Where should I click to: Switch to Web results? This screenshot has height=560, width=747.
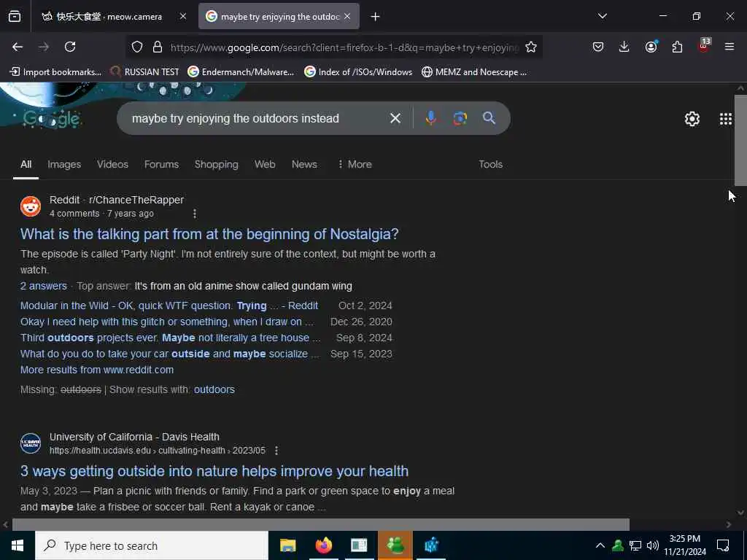[x=265, y=164]
